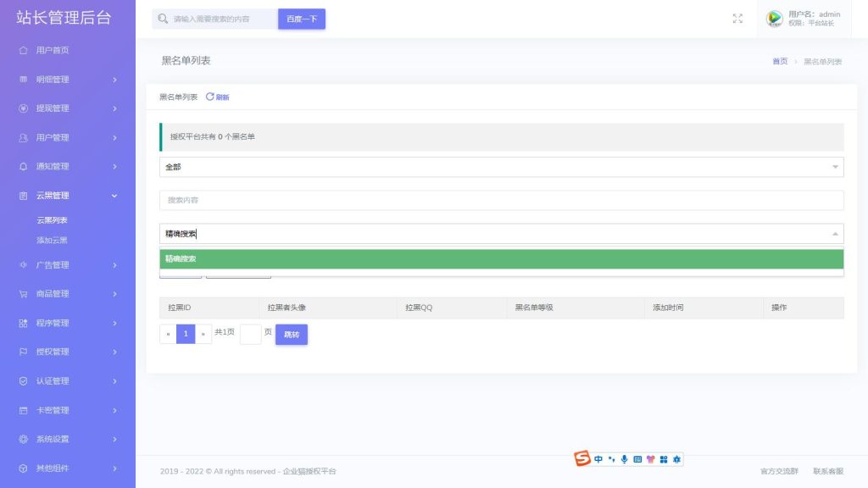The height and width of the screenshot is (488, 868).
Task: Click the search magnifier icon in top bar
Action: pyautogui.click(x=163, y=19)
